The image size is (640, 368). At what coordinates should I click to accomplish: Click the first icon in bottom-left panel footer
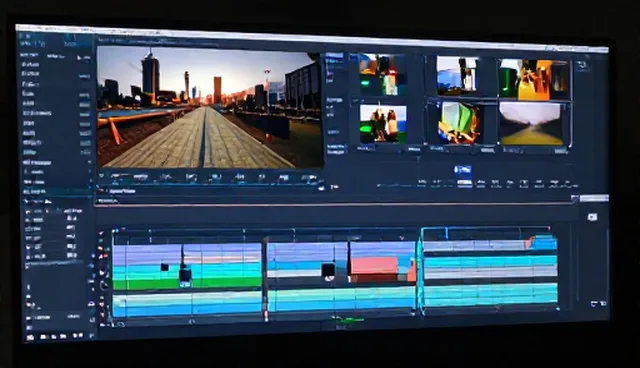click(x=30, y=338)
